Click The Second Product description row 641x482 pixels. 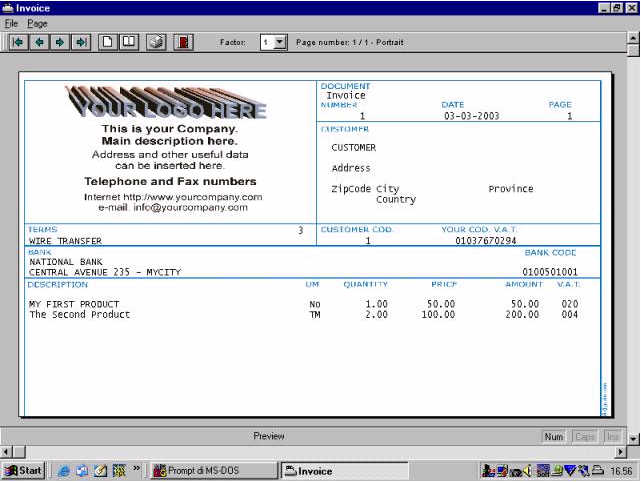click(x=79, y=314)
